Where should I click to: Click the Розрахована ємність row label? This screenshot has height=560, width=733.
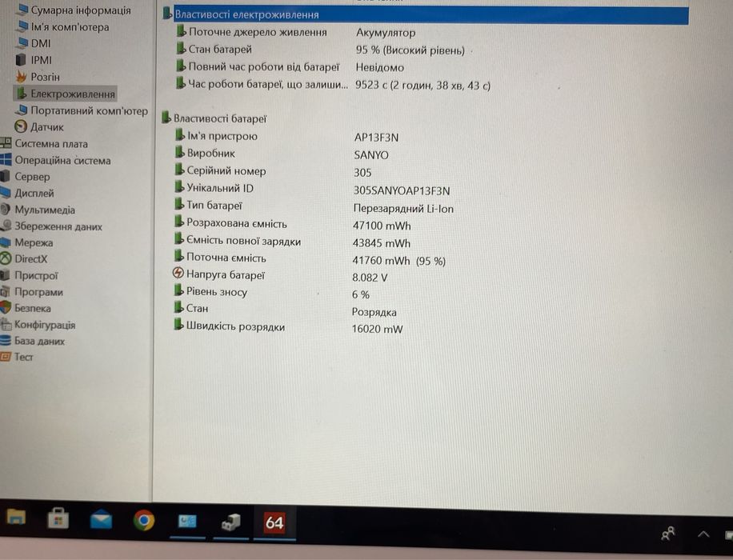[237, 223]
